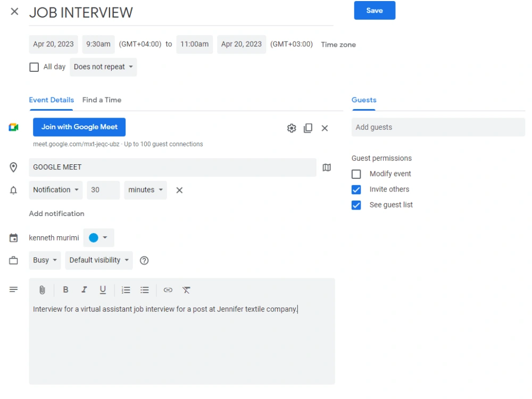This screenshot has height=399, width=532.
Task: Save the JOB INTERVIEW event
Action: pyautogui.click(x=375, y=11)
